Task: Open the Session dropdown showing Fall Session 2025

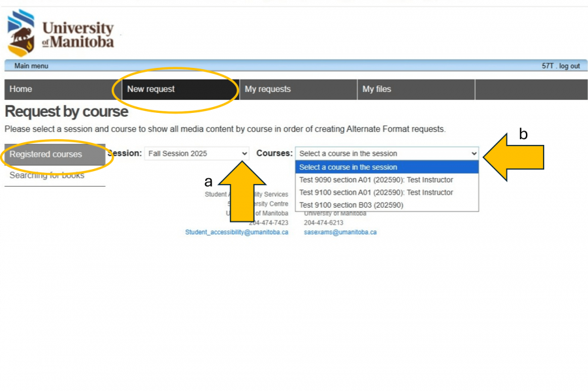Action: click(x=197, y=153)
